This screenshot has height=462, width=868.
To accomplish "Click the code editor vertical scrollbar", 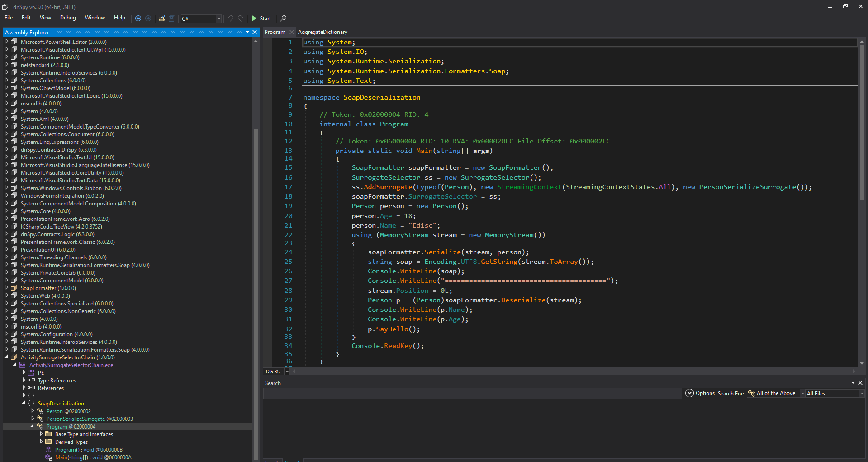I will tap(862, 123).
